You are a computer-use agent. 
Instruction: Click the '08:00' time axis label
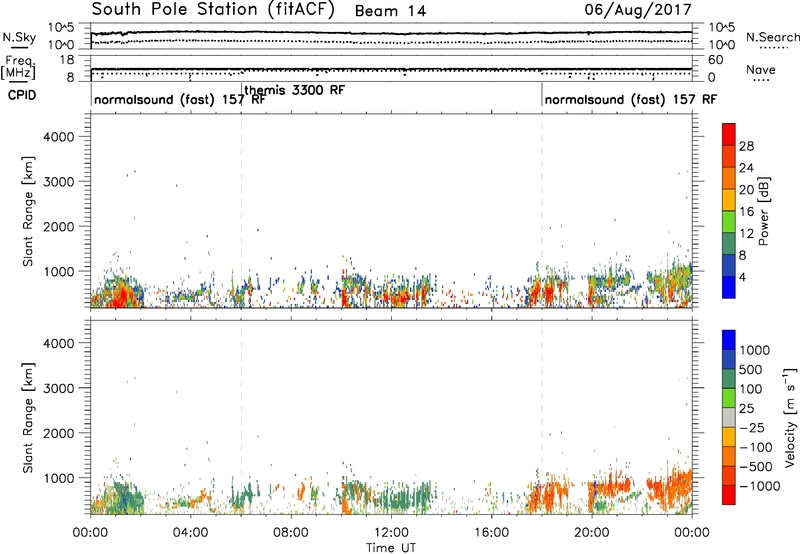click(x=290, y=533)
